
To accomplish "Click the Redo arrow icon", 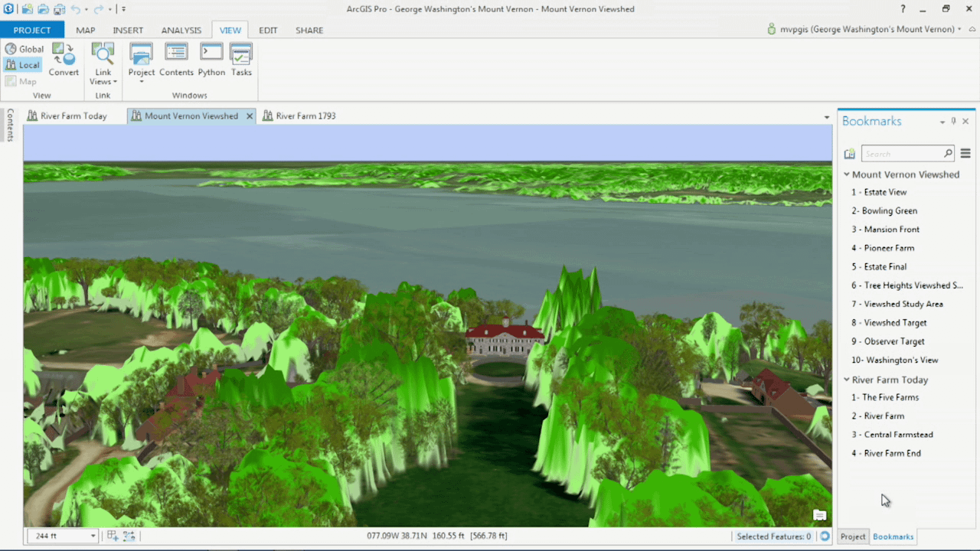I will 98,9.
